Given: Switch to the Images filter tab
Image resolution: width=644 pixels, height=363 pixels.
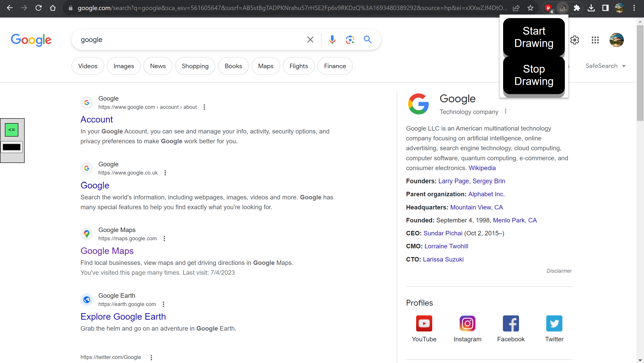Looking at the screenshot, I should coord(123,66).
